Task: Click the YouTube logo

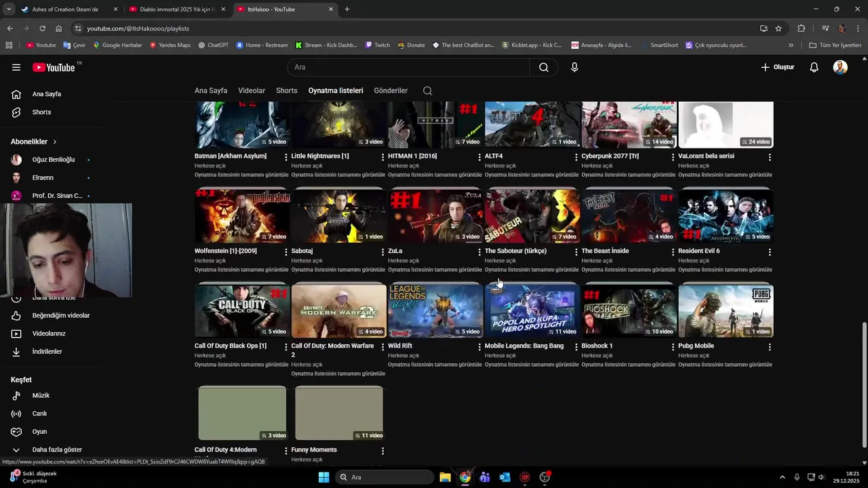Action: pos(54,67)
